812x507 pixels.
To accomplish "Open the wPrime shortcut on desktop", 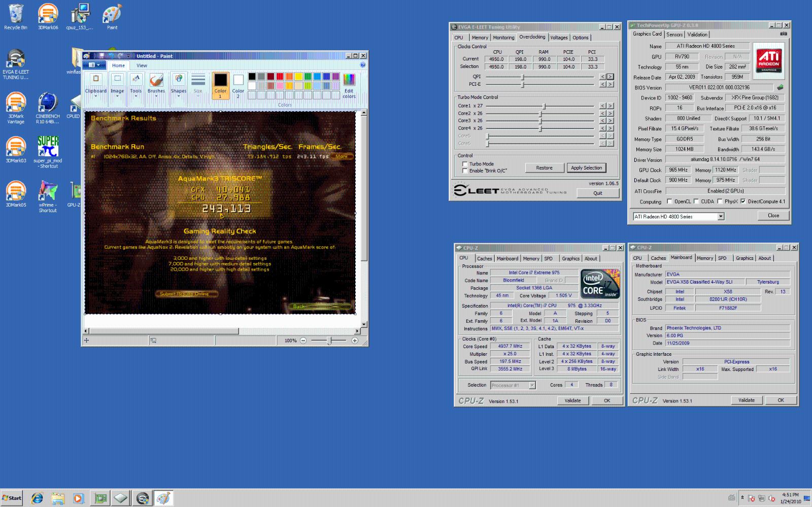I will [48, 196].
